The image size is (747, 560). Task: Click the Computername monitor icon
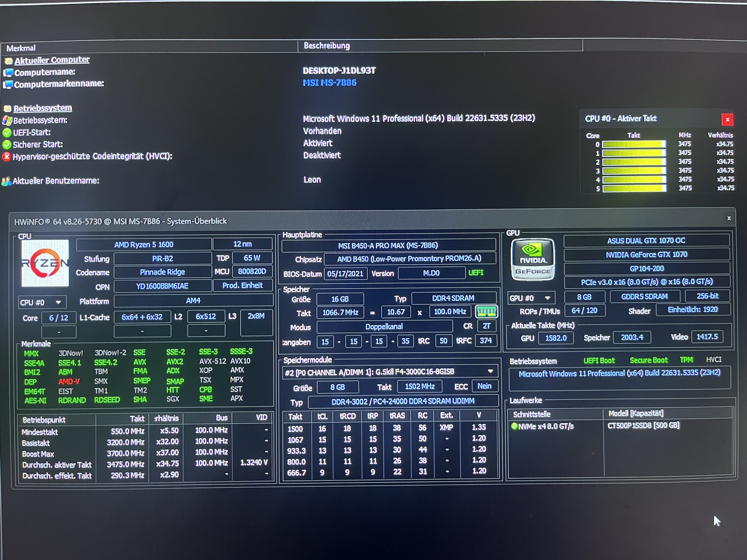tap(8, 73)
